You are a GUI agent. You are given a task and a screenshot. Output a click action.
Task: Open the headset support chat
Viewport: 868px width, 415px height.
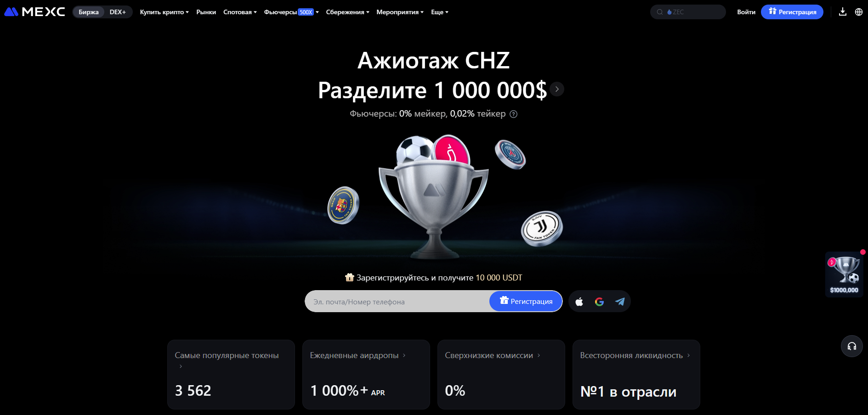pos(851,346)
